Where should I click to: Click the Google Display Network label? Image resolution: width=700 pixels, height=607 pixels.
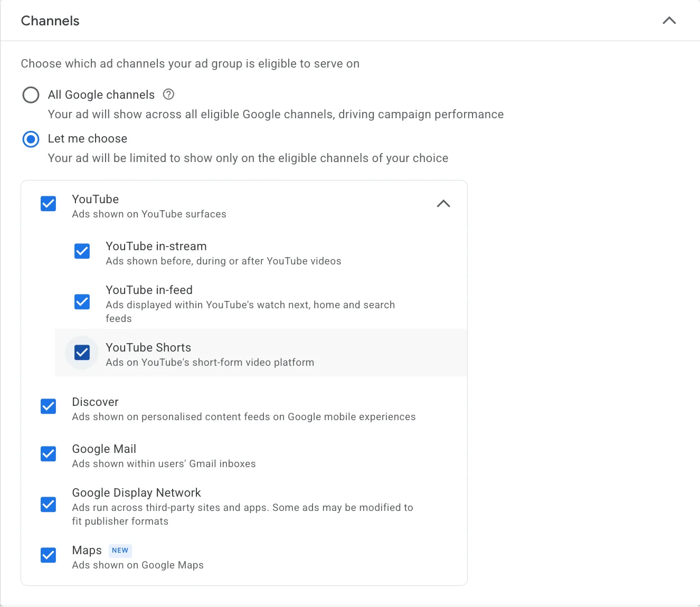pos(137,493)
